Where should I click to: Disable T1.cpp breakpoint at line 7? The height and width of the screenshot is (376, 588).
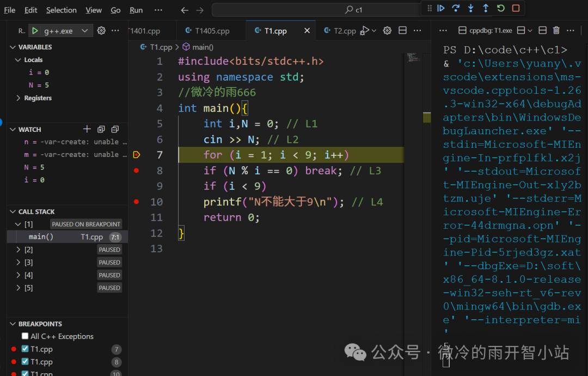click(x=25, y=349)
